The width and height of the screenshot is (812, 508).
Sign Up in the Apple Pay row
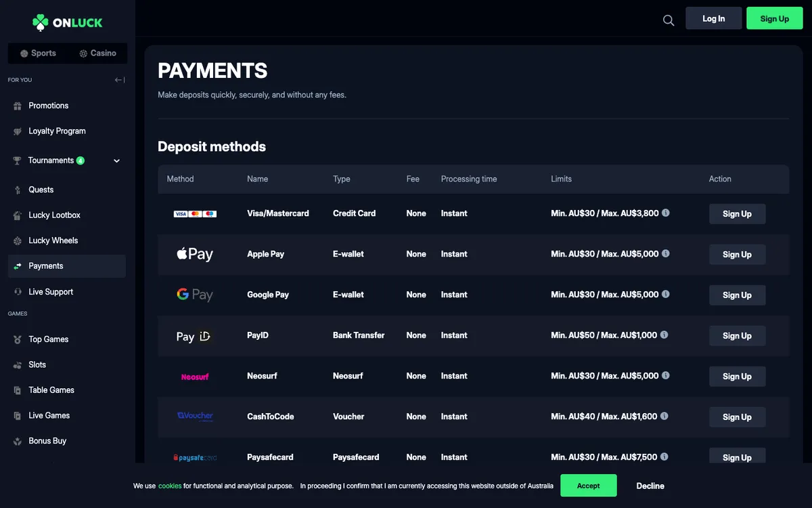(x=737, y=255)
